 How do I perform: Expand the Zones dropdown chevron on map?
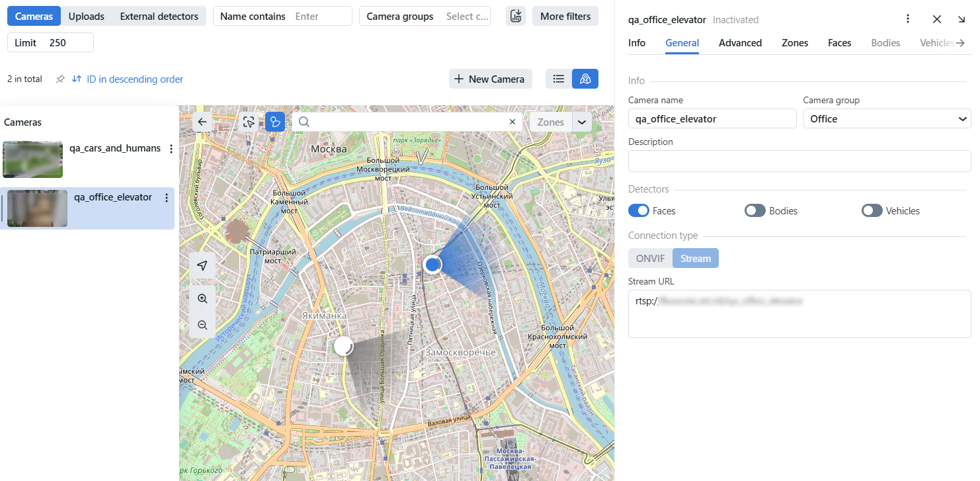tap(582, 122)
